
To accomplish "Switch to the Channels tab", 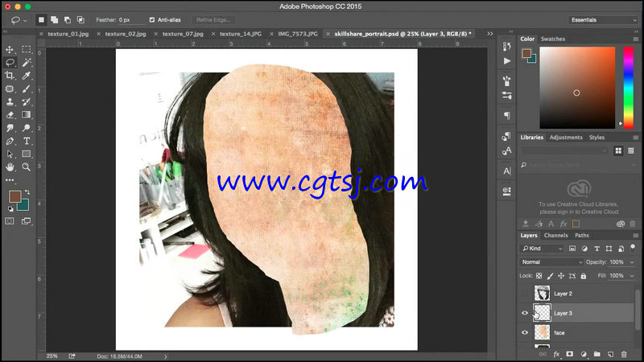I will click(555, 236).
